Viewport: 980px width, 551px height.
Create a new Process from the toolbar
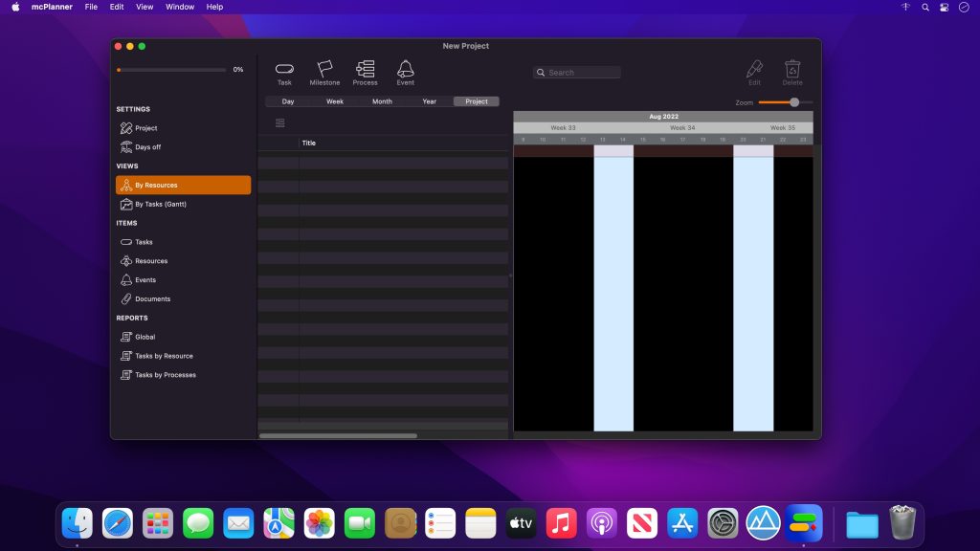(365, 72)
